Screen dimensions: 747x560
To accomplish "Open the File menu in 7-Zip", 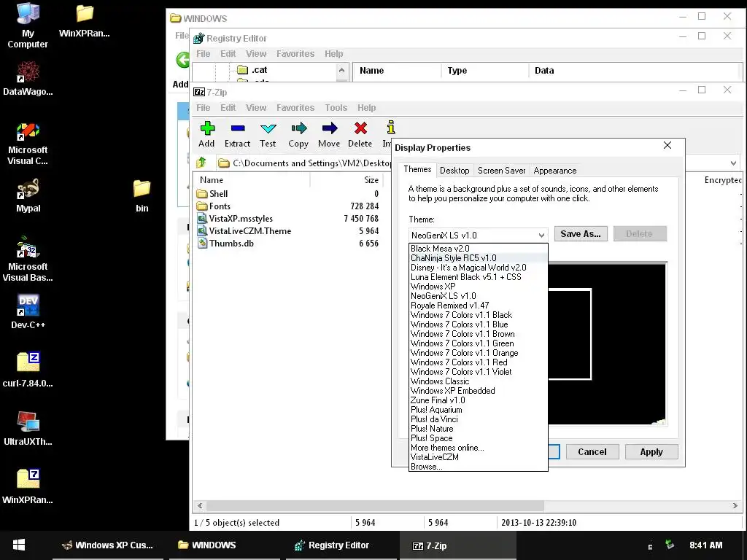I will point(203,108).
